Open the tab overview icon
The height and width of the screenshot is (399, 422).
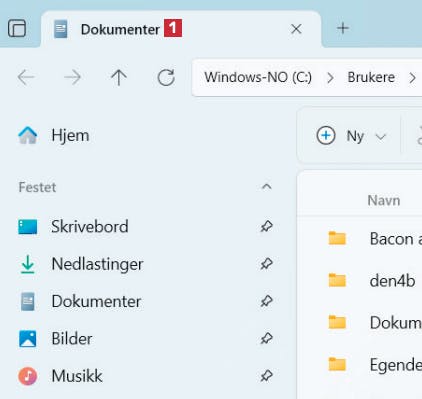[x=17, y=28]
